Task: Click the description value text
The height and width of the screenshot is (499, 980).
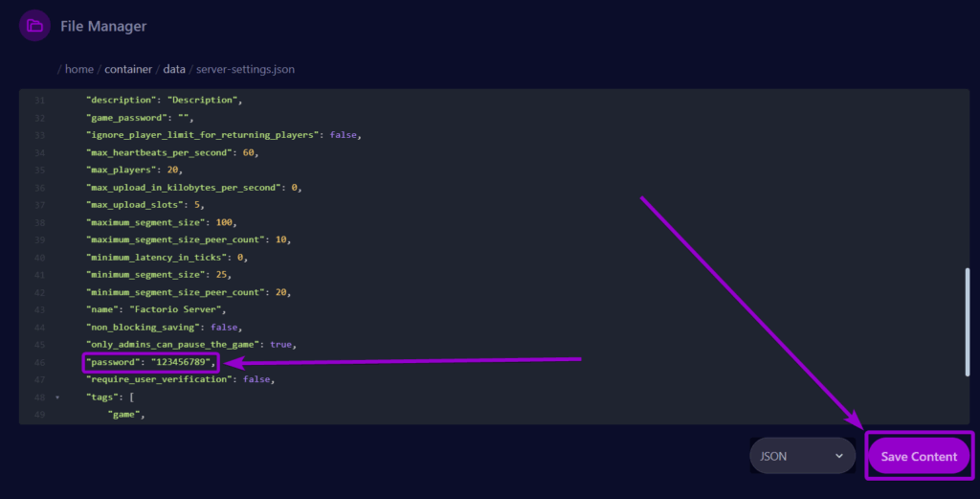Action: 204,100
